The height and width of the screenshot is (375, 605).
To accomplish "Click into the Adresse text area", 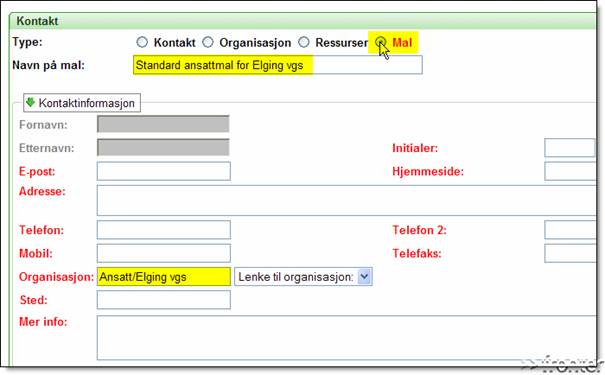I will point(346,200).
